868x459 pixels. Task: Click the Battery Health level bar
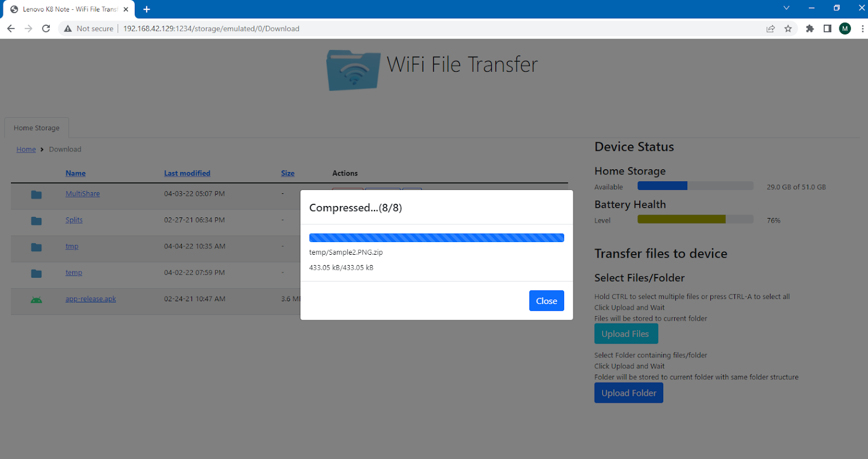tap(695, 219)
